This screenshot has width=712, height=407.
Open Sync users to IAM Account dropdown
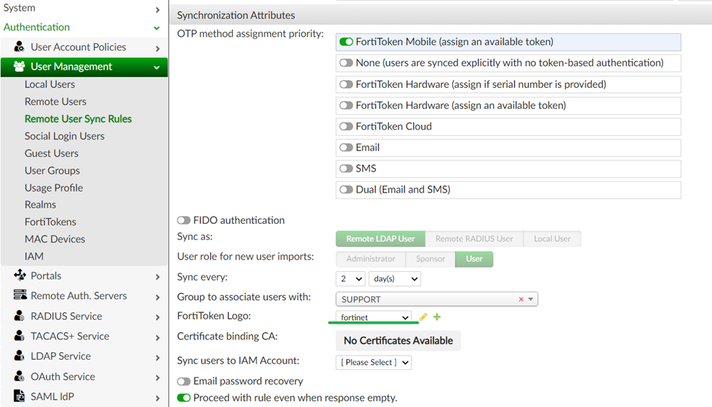point(374,362)
